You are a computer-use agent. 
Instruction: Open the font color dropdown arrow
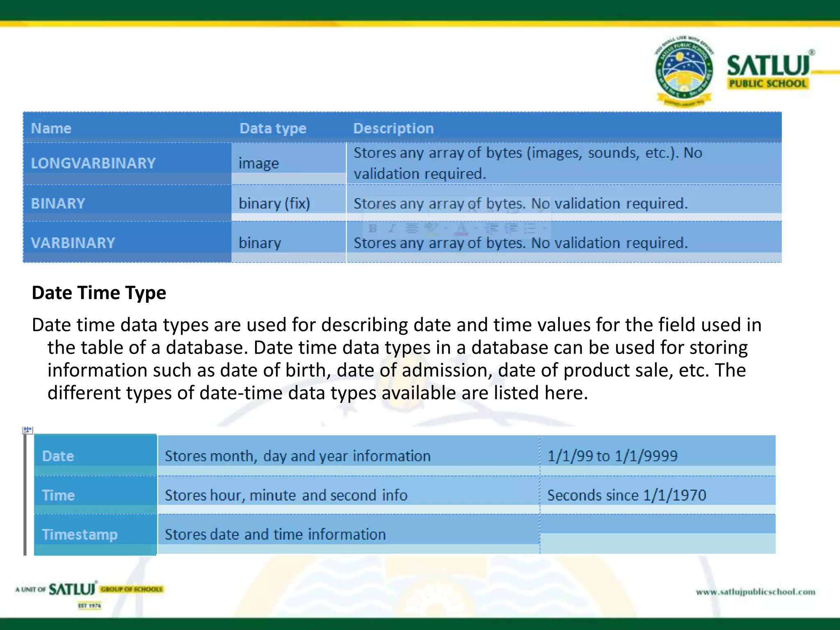coord(476,228)
